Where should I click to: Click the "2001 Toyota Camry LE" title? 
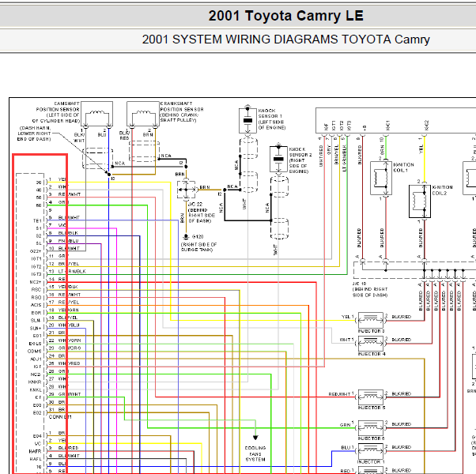pos(285,16)
